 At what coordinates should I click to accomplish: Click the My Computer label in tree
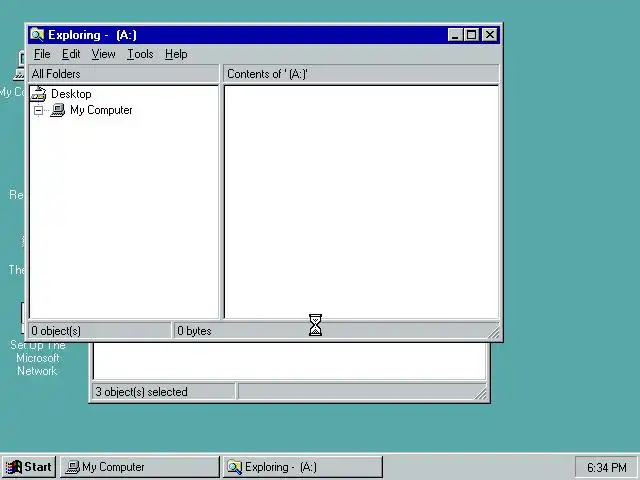pyautogui.click(x=101, y=110)
